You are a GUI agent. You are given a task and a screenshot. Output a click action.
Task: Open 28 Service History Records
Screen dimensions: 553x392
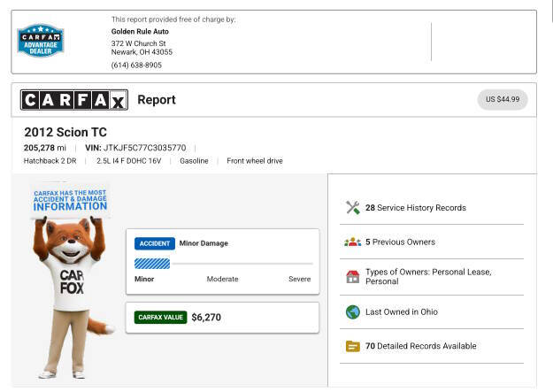416,207
